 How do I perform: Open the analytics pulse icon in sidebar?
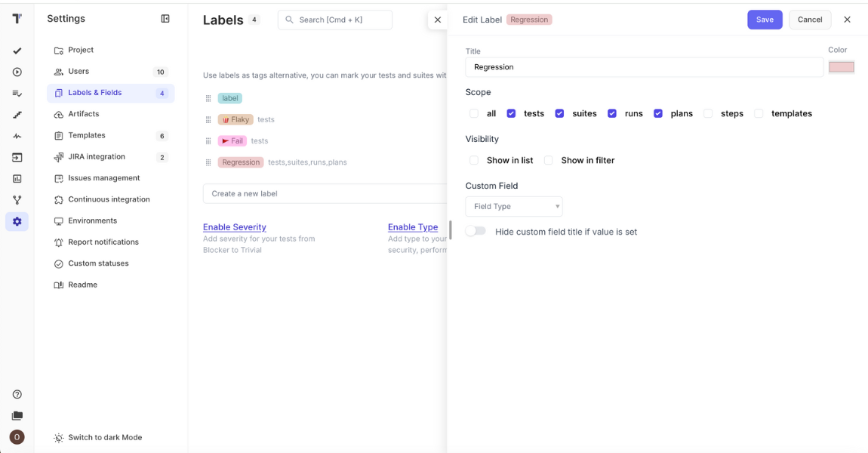(17, 135)
